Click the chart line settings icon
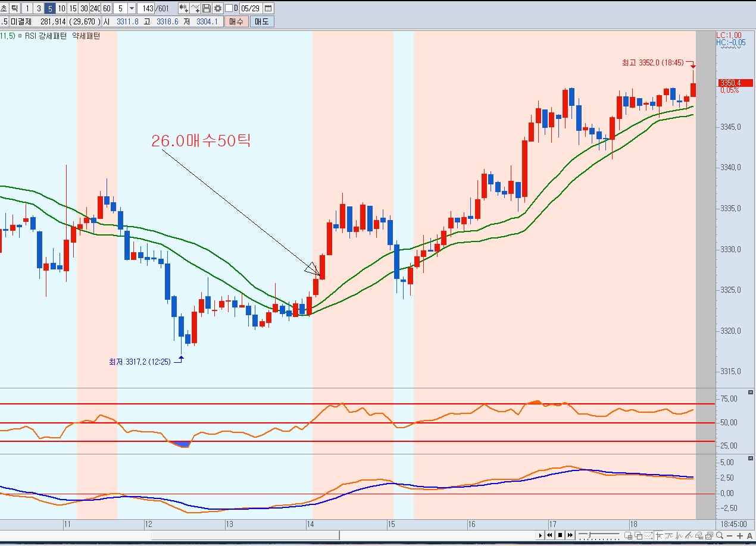Screen dimensions: 756x546 coord(195,8)
